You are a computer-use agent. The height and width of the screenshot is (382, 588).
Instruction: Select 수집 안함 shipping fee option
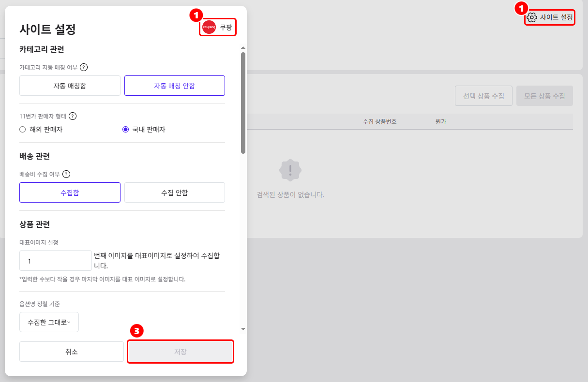175,192
